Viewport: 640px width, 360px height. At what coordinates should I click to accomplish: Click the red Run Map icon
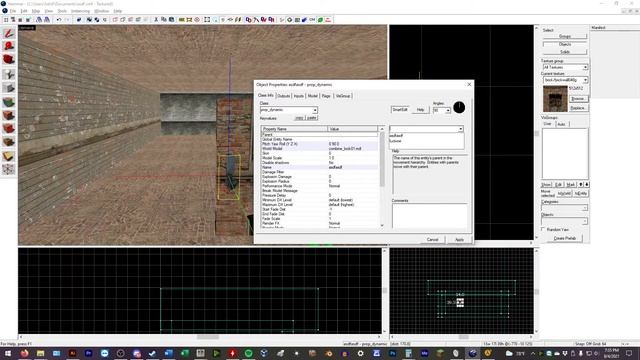(328, 20)
